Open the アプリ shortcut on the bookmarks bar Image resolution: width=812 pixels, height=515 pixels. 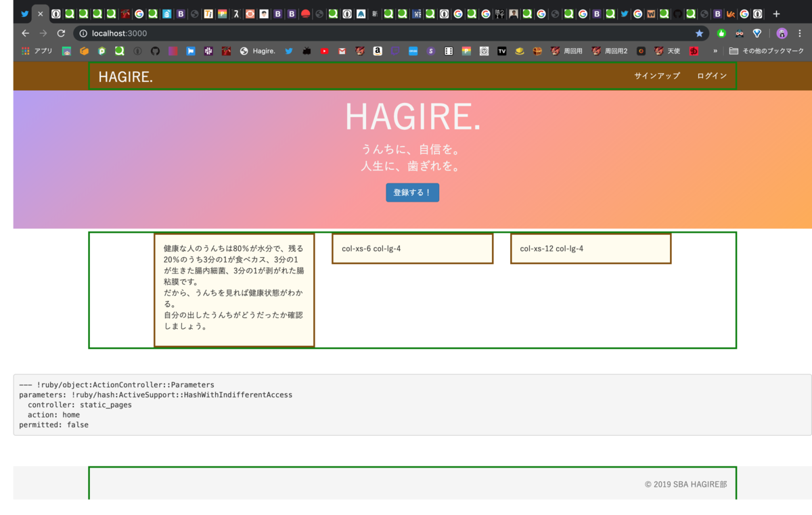[x=37, y=50]
